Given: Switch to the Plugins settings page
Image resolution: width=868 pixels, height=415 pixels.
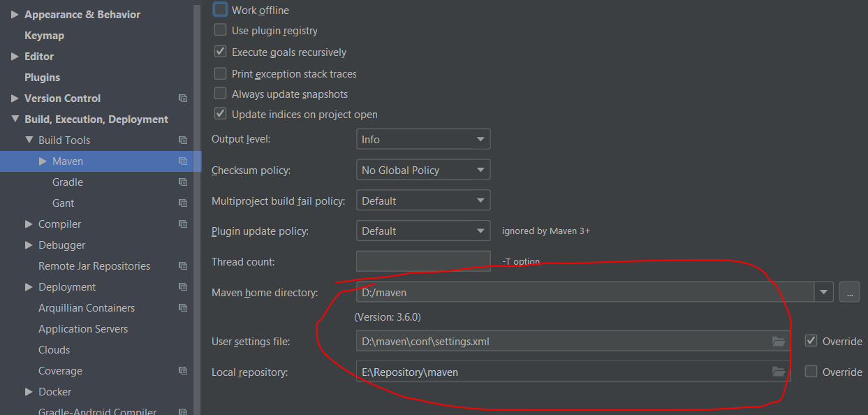Looking at the screenshot, I should click(43, 77).
